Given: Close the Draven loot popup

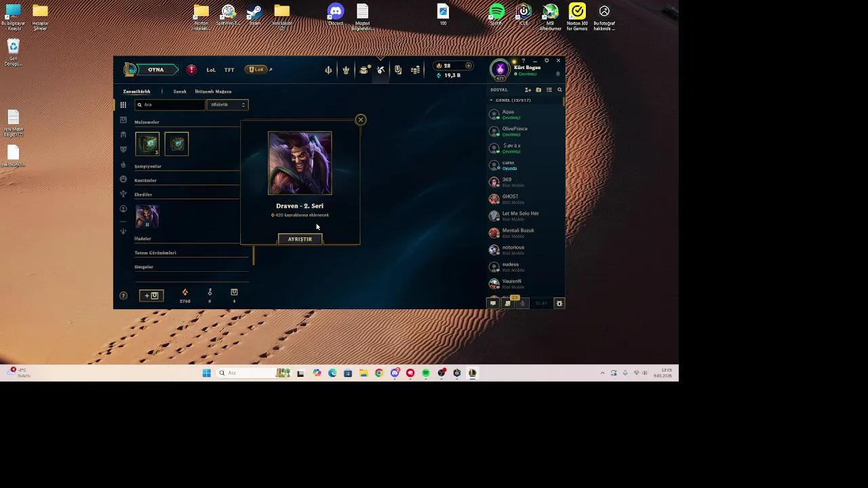Looking at the screenshot, I should tap(361, 120).
